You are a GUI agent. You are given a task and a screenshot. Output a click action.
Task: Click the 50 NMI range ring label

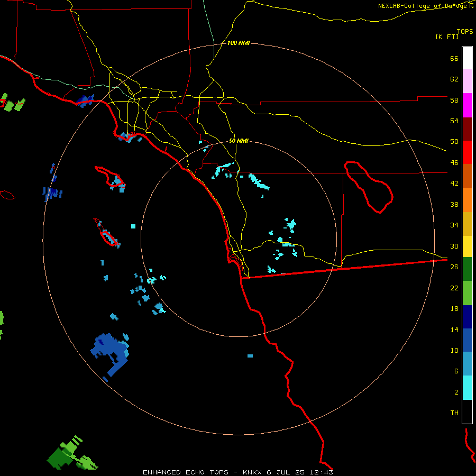click(x=239, y=141)
